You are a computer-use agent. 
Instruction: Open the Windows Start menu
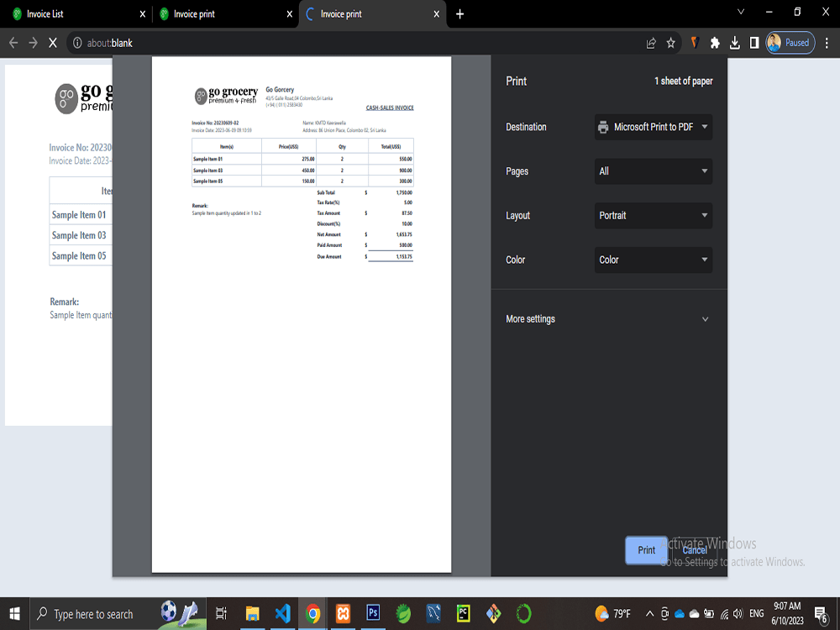14,614
